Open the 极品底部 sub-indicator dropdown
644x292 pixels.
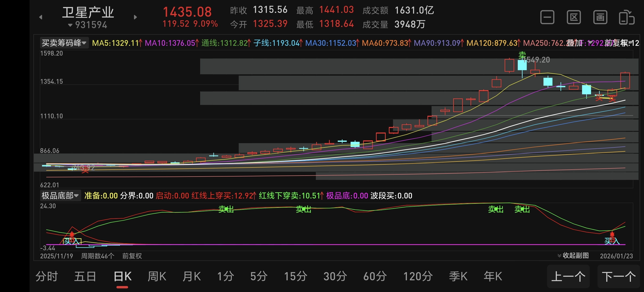60,195
